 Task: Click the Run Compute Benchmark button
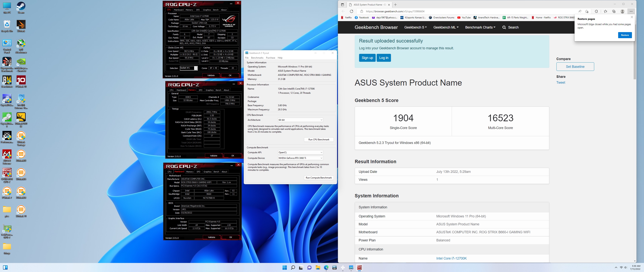coord(319,178)
